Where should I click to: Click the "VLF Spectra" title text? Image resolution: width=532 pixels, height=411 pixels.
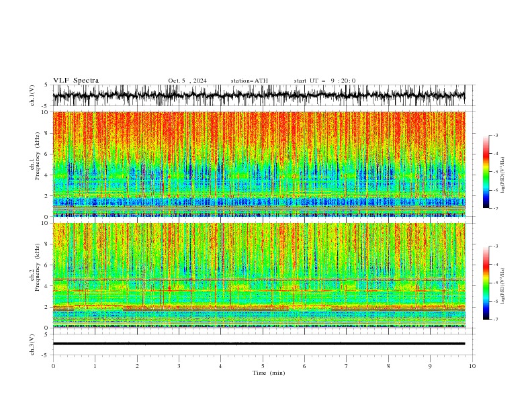[76, 81]
